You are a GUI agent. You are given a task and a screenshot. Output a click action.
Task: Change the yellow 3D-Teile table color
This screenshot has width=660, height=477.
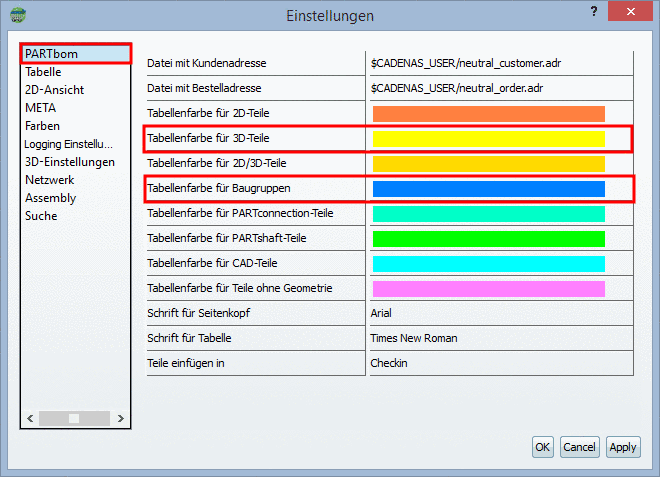pos(489,139)
